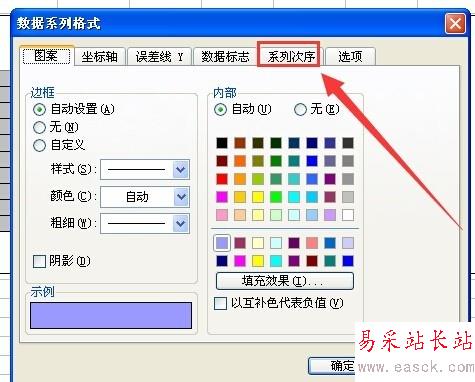Select the white swatch in the fifth row
475x382 pixels.
click(x=348, y=215)
